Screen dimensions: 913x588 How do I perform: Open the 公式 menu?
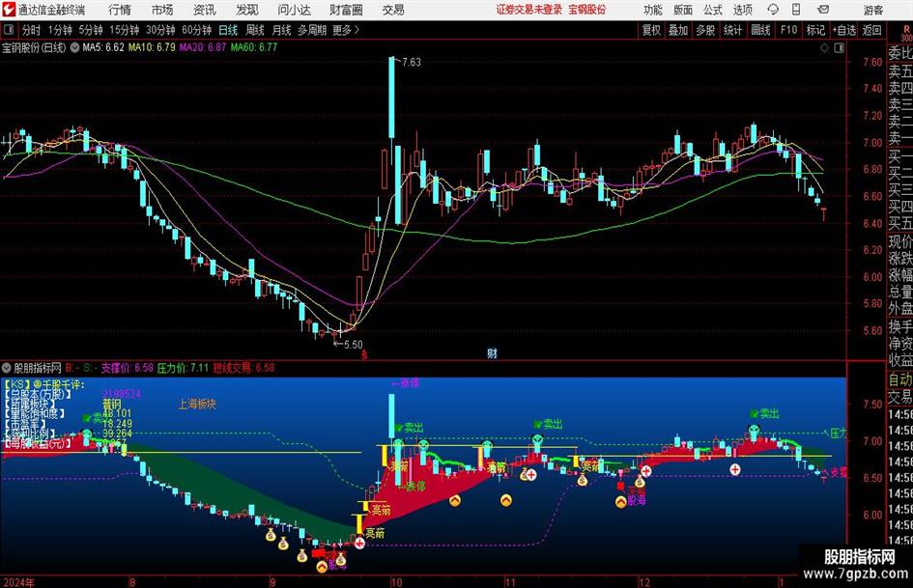[x=713, y=10]
